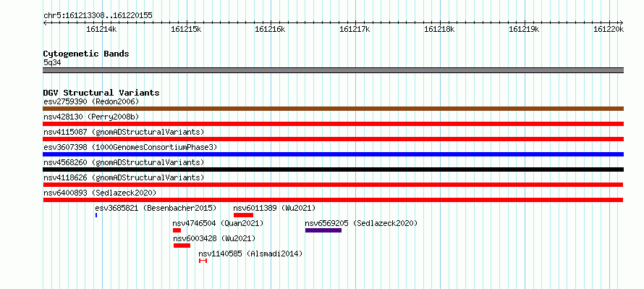Click the right arrowhead of the ruler
This screenshot has width=644, height=289.
click(x=622, y=22)
